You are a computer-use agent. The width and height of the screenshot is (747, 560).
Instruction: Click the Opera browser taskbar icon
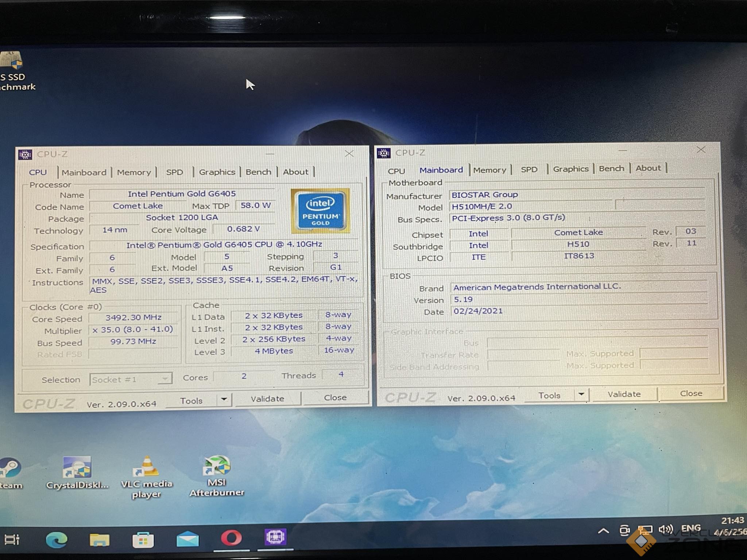tap(231, 538)
